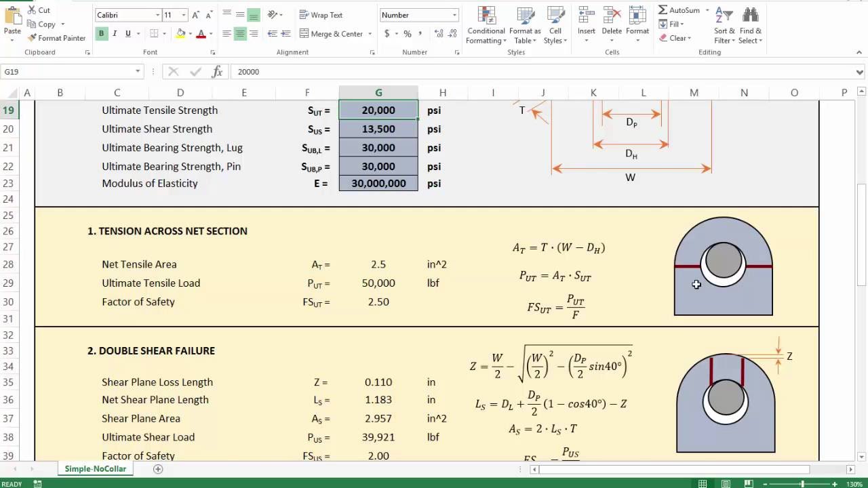Toggle Underline formatting
The width and height of the screenshot is (868, 488).
[127, 33]
